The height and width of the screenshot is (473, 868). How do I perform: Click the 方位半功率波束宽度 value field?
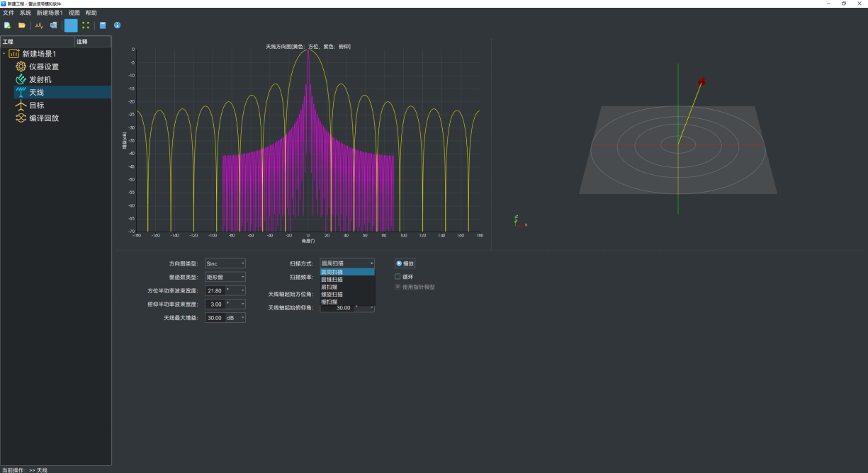coord(214,291)
